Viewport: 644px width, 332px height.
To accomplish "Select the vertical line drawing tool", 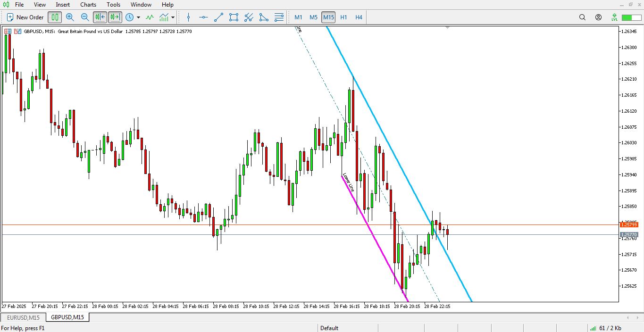I will coord(189,17).
